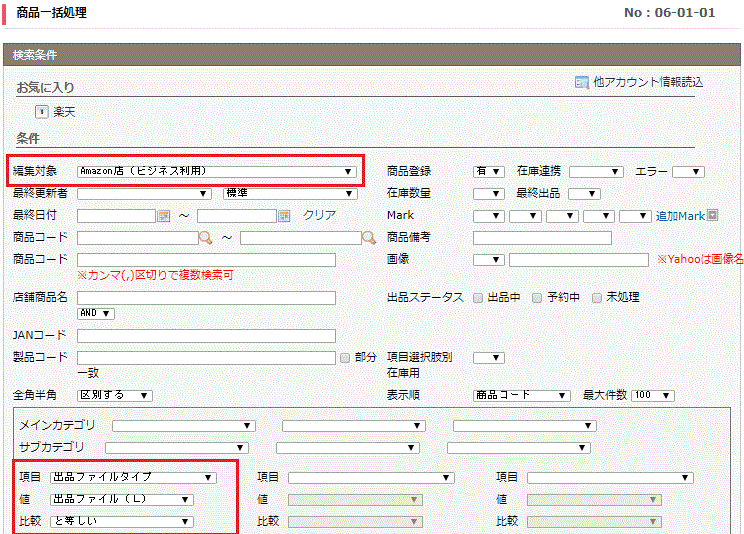Screen dimensions: 744x534
Task: Toggle the 未処理 checkbox
Action: (597, 298)
